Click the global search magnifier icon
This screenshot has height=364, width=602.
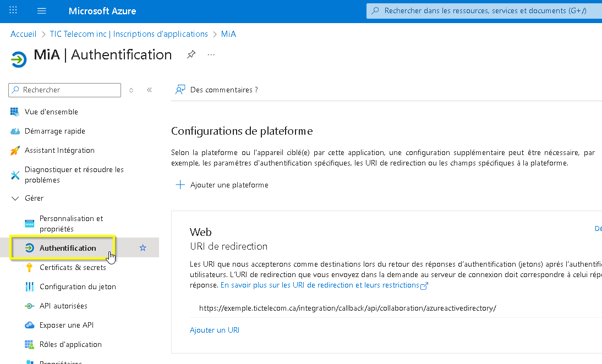click(375, 11)
